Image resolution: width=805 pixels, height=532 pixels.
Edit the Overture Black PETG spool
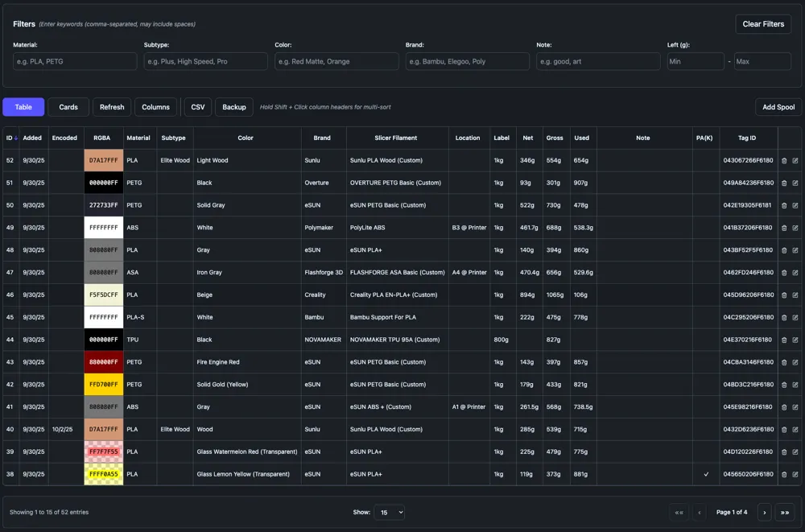pyautogui.click(x=795, y=183)
